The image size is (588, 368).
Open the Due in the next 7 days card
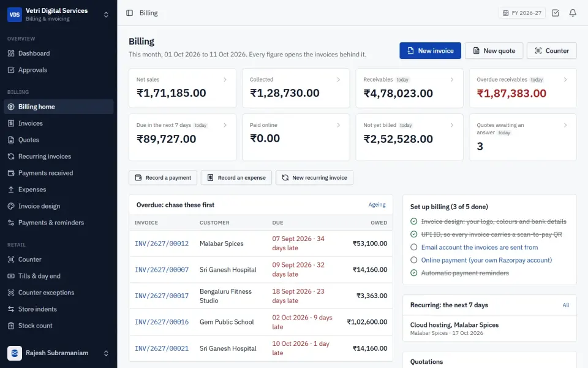point(183,137)
